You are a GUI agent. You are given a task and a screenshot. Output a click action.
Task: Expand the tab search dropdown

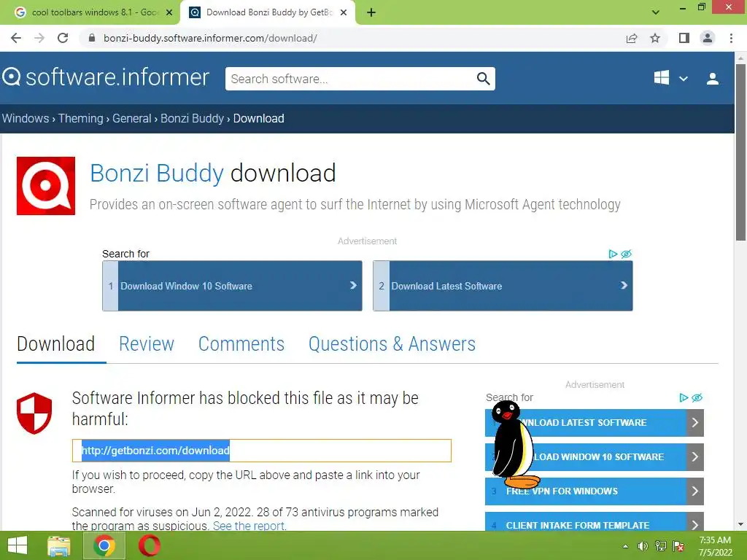656,12
